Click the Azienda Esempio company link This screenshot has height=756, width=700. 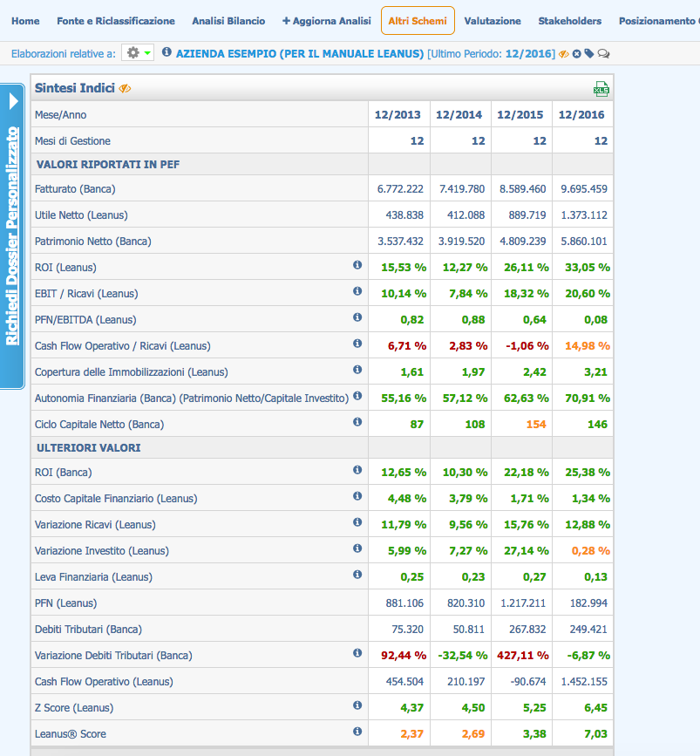[x=299, y=54]
